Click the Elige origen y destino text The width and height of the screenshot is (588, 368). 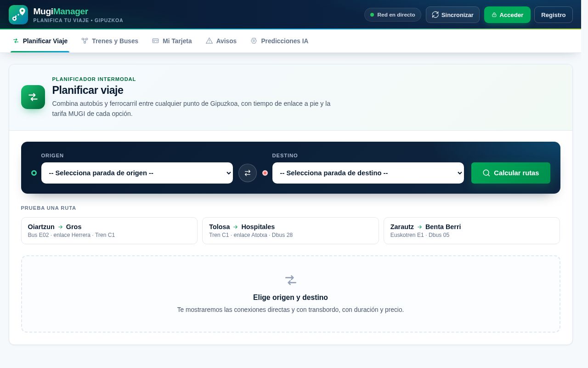click(290, 298)
